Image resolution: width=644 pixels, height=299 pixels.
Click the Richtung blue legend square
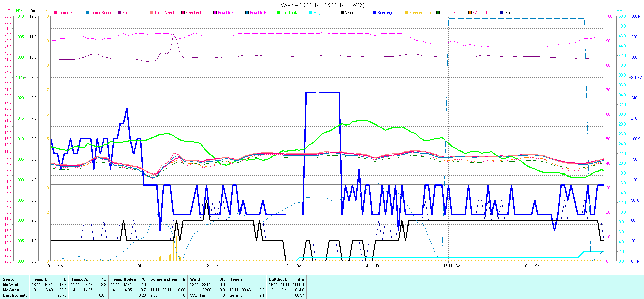tap(374, 13)
